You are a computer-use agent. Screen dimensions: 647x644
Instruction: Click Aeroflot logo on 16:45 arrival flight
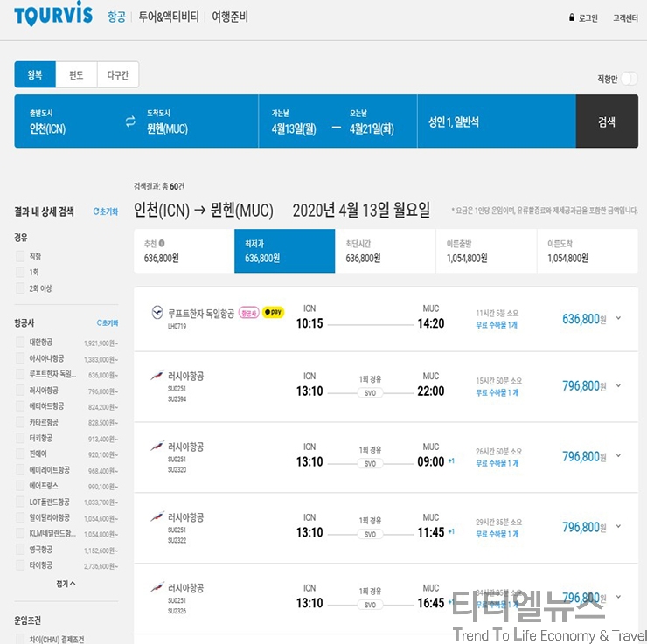157,586
